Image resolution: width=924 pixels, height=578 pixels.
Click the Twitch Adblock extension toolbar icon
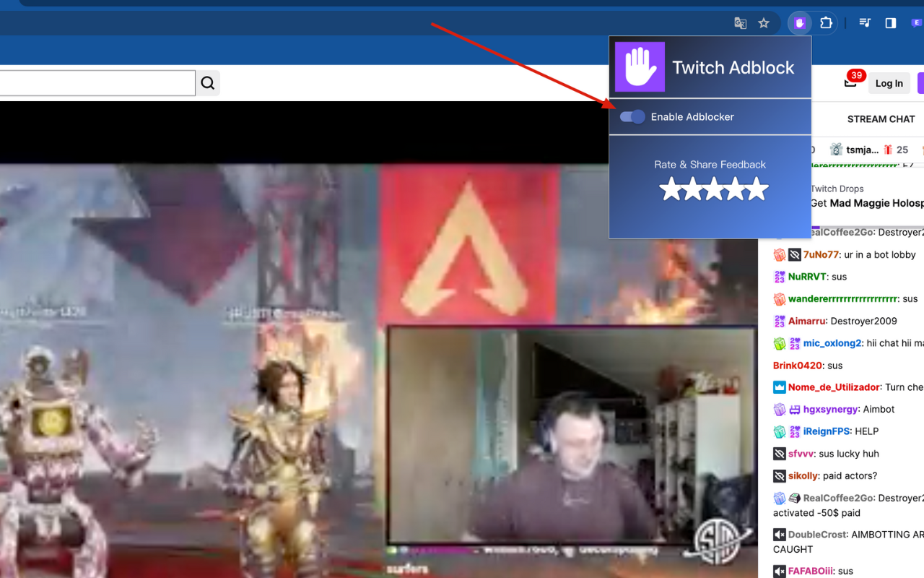tap(799, 23)
